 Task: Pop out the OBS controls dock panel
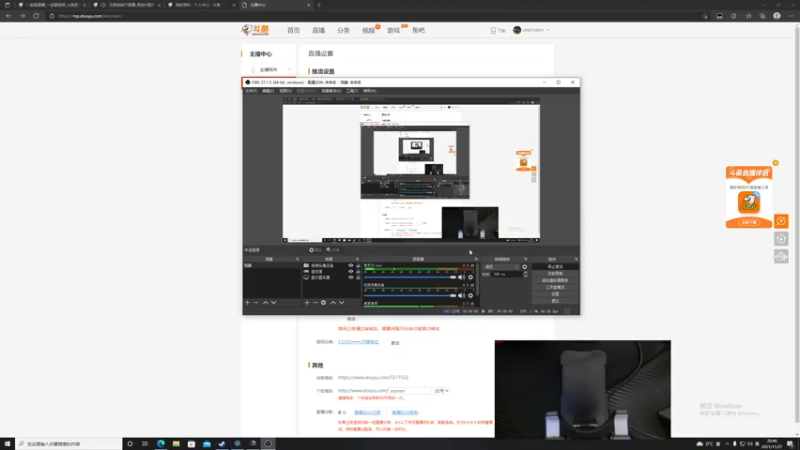576,259
